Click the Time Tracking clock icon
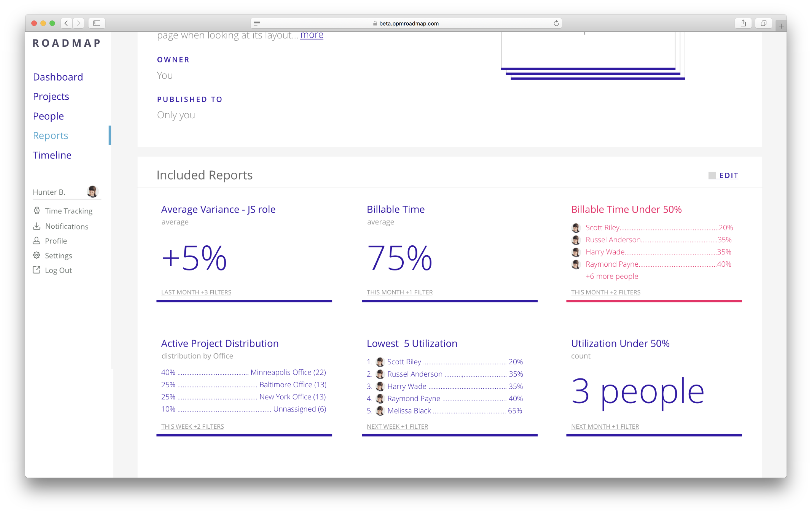 [37, 211]
